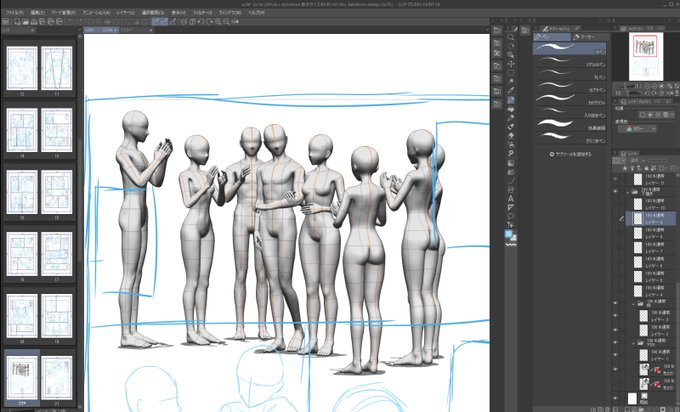
Task: Click navigator rotate left icon
Action: [x=647, y=93]
